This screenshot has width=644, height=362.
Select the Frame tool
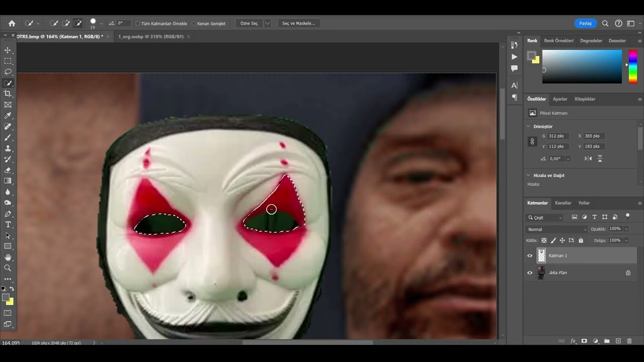click(x=8, y=105)
